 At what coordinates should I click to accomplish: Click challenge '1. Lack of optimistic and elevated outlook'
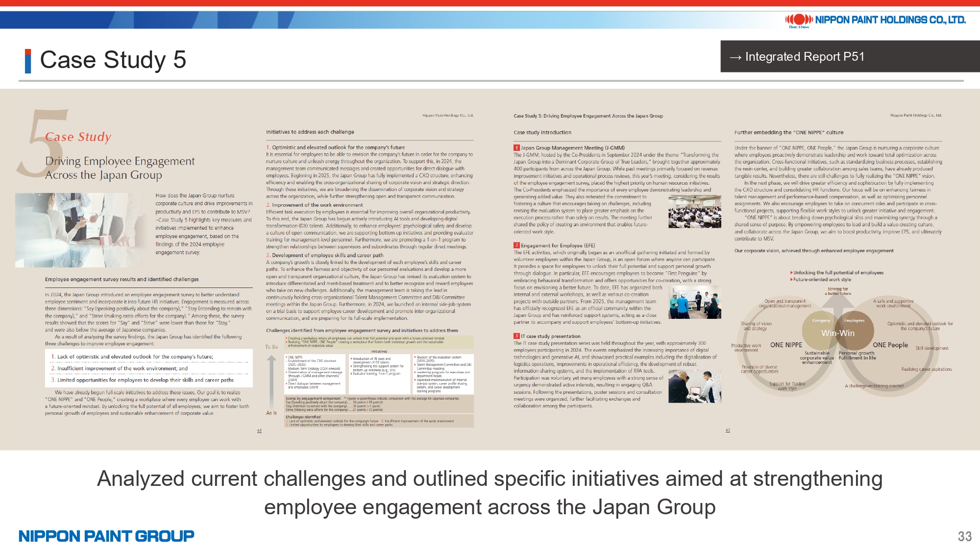(x=132, y=357)
